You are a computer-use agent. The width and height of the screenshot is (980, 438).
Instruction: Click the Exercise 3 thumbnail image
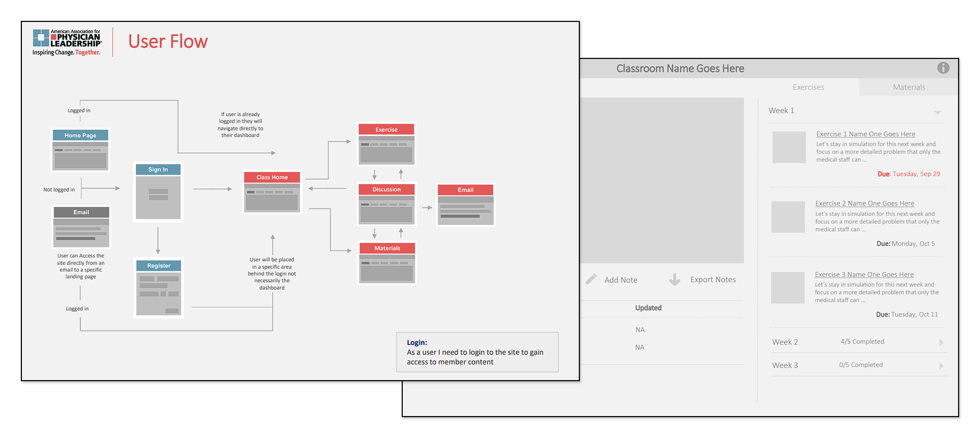pyautogui.click(x=787, y=287)
